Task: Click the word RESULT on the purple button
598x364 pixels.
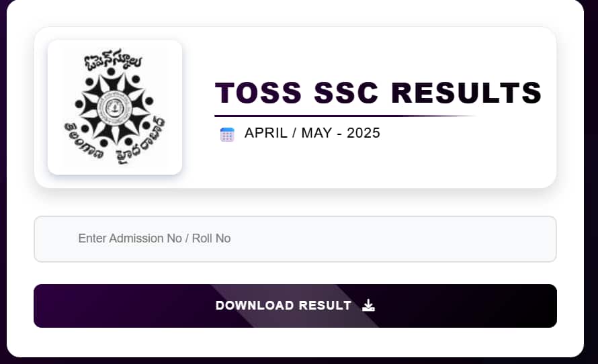Action: 325,306
